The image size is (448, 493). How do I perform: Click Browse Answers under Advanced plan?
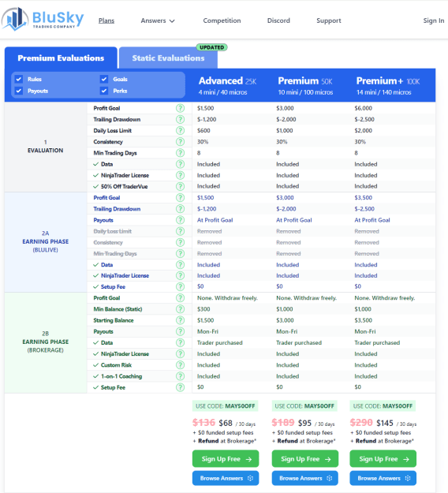tap(226, 478)
